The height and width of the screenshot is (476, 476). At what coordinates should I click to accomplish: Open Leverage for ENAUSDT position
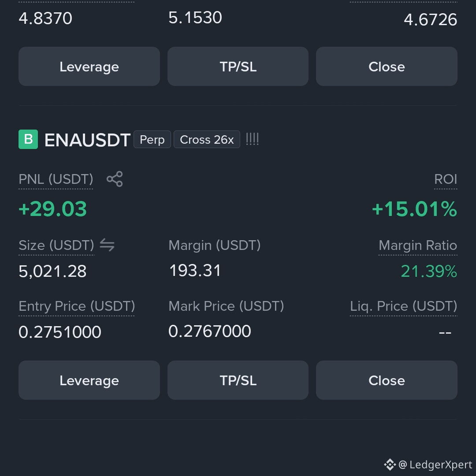(89, 380)
